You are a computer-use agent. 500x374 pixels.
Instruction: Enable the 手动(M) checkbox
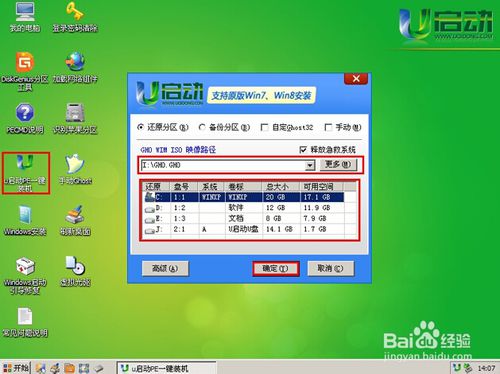pos(328,127)
